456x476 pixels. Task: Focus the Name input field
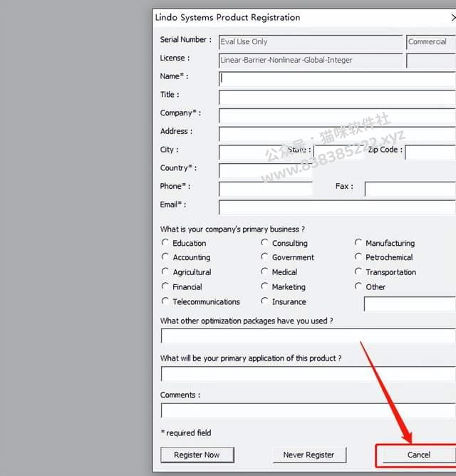337,79
